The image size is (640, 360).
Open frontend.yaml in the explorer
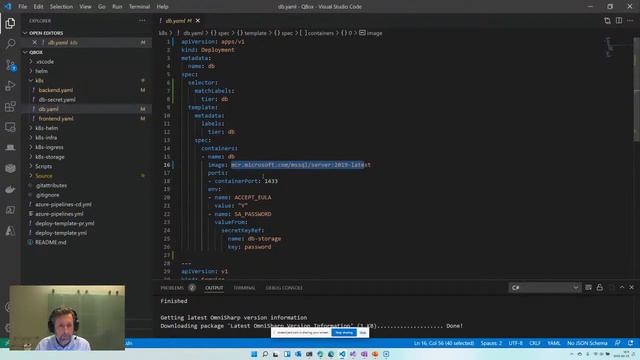(x=56, y=119)
